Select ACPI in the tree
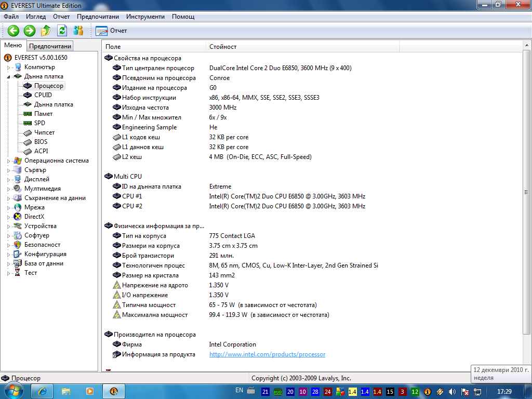This screenshot has width=532, height=399. [41, 151]
